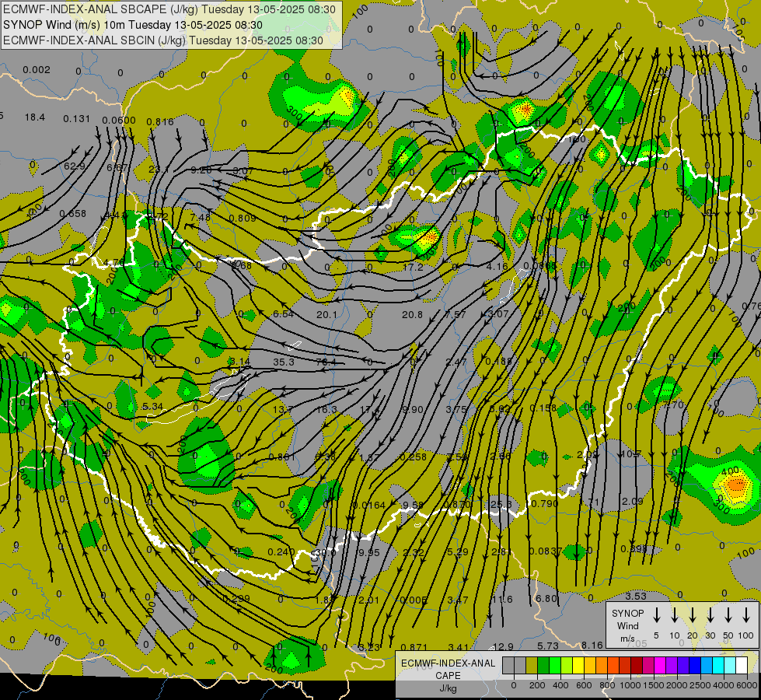The image size is (761, 700).
Task: Click the 100 m/s wind arrow in legend
Action: click(x=746, y=615)
